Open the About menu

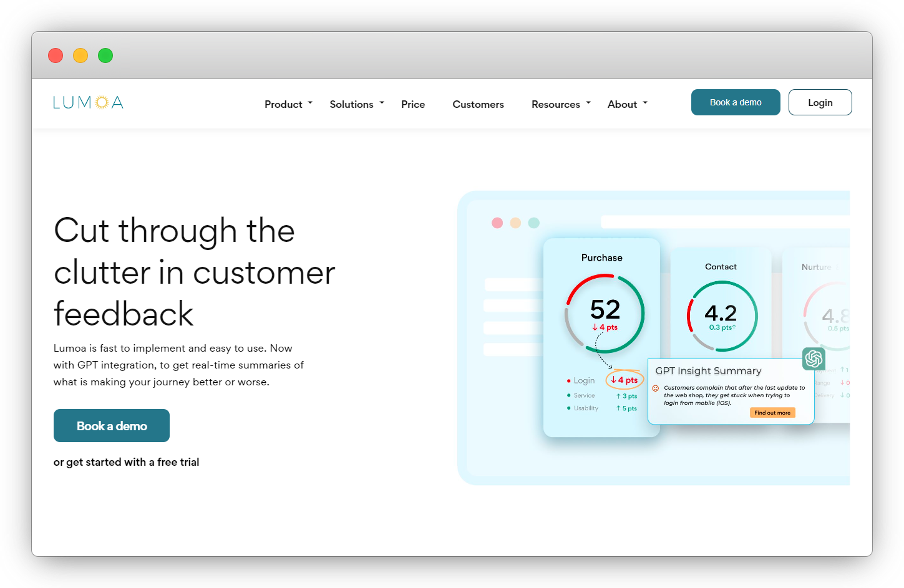click(x=622, y=104)
